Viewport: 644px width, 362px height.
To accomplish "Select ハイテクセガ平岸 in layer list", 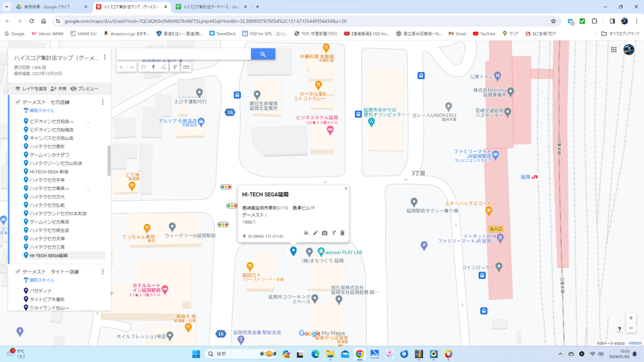I will click(47, 180).
